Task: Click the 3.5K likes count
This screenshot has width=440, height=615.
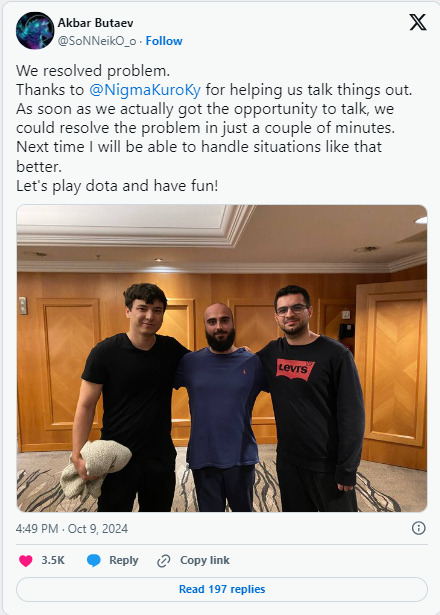Action: click(53, 560)
